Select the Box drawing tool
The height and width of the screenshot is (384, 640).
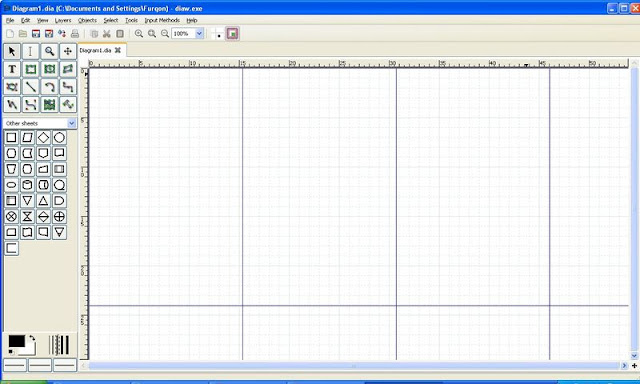coord(30,69)
